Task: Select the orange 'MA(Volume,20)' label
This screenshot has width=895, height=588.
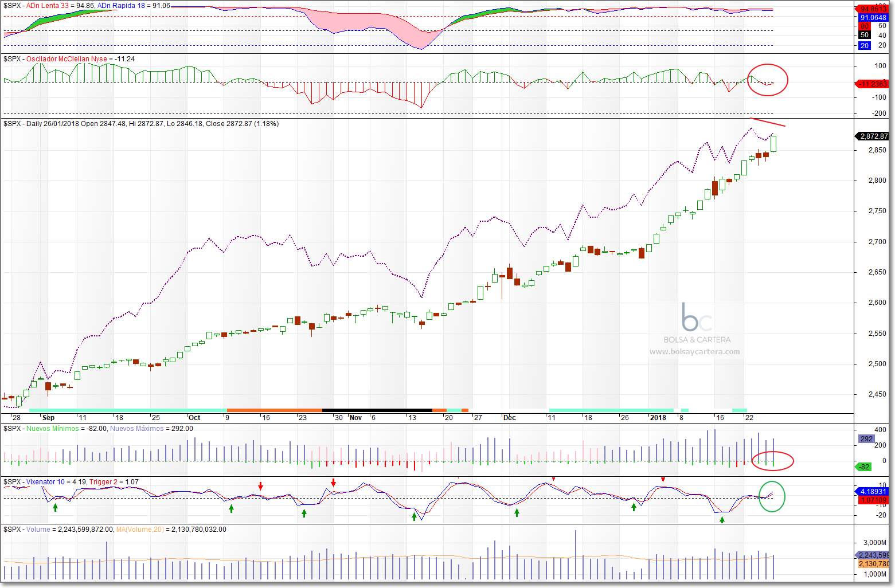Action: pos(140,530)
